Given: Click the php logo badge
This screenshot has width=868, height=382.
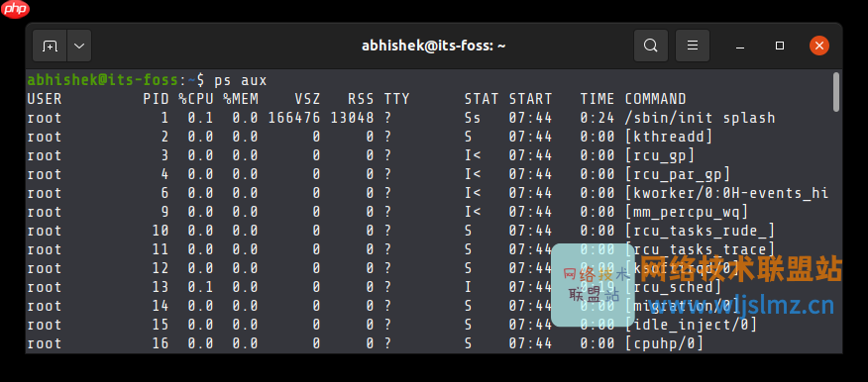Looking at the screenshot, I should click(x=15, y=9).
